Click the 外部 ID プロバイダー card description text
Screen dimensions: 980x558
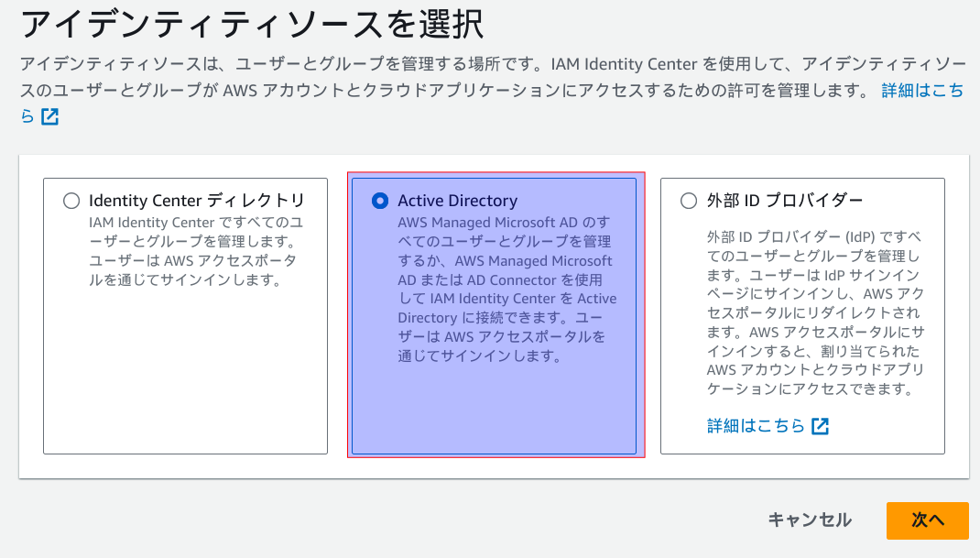tap(815, 312)
